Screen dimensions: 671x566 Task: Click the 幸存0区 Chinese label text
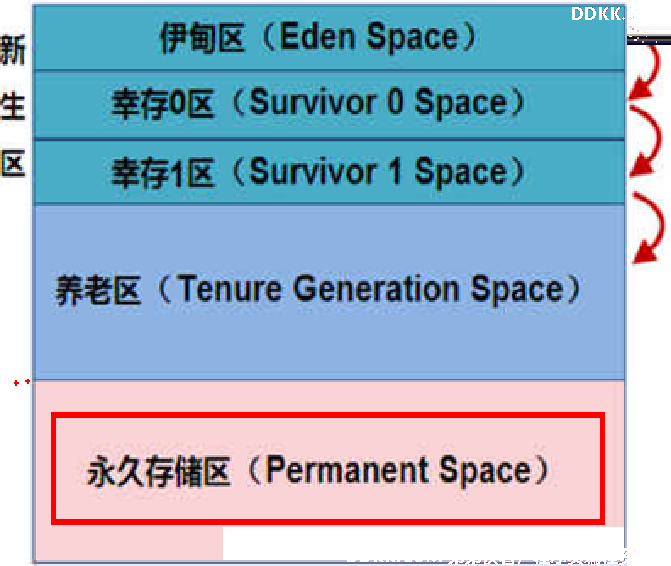pyautogui.click(x=163, y=104)
